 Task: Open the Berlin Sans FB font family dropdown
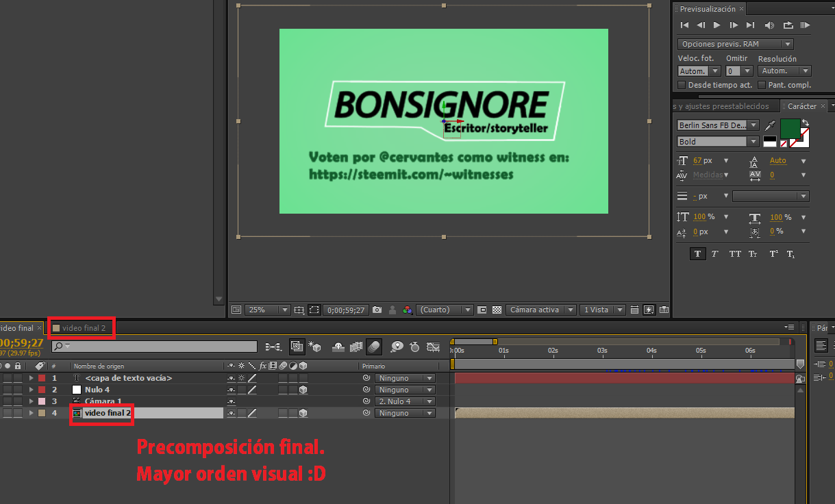click(718, 125)
